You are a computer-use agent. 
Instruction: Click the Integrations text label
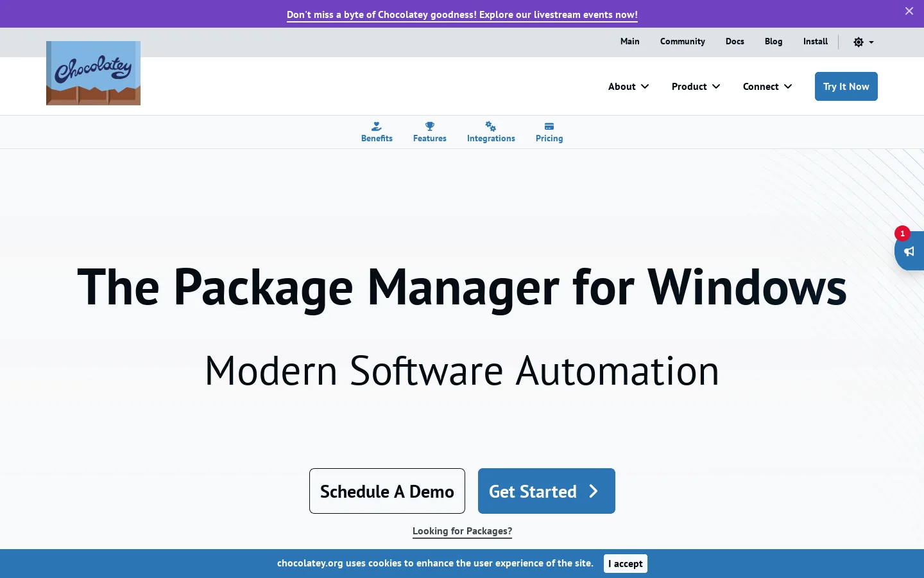pyautogui.click(x=491, y=139)
